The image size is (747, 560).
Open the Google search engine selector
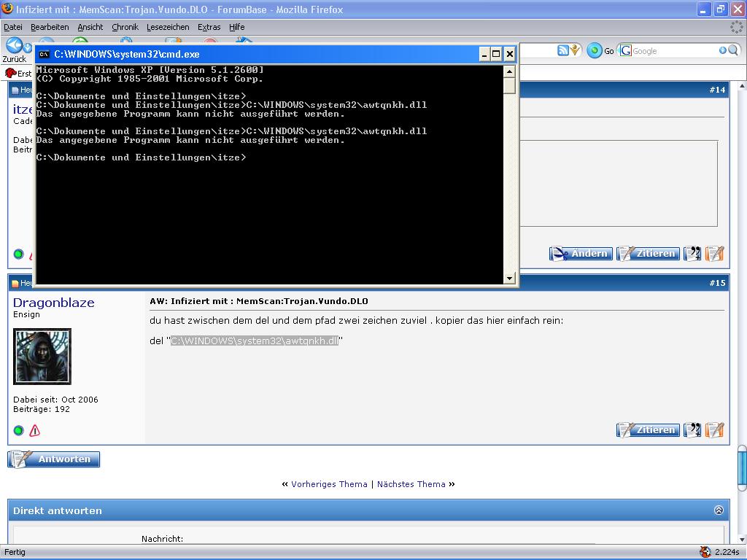click(x=625, y=50)
